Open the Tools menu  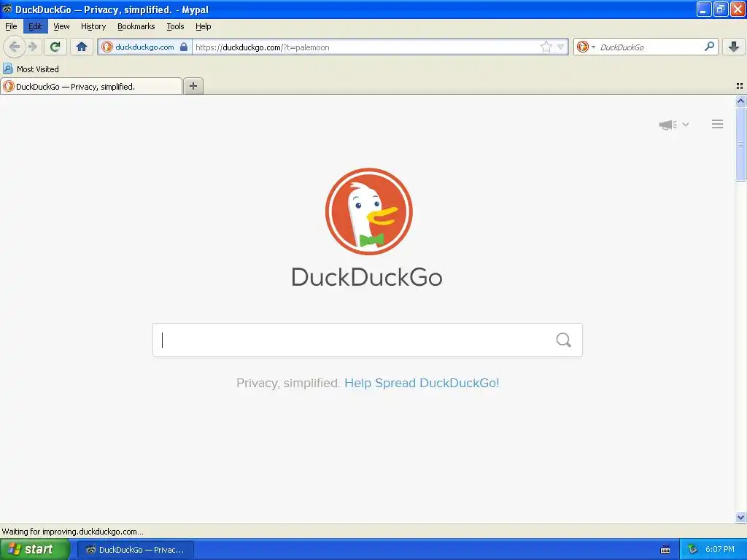pyautogui.click(x=175, y=26)
